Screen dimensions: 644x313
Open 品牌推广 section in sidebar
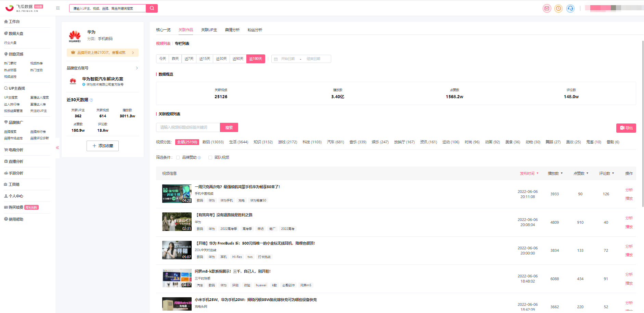click(14, 122)
